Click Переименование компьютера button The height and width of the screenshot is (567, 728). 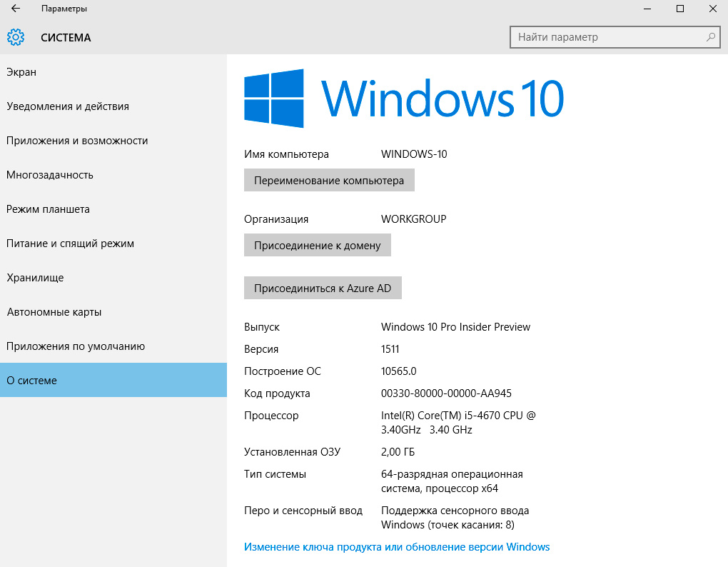[x=329, y=180]
